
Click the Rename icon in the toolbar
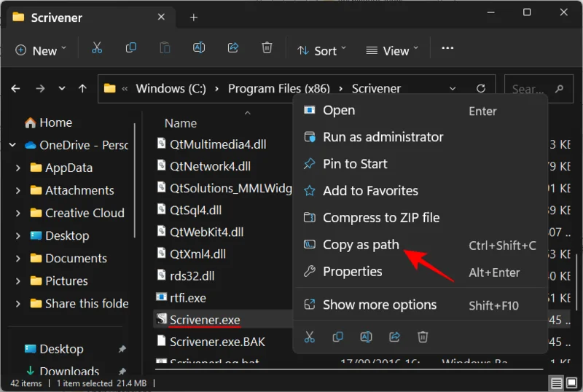(x=199, y=48)
